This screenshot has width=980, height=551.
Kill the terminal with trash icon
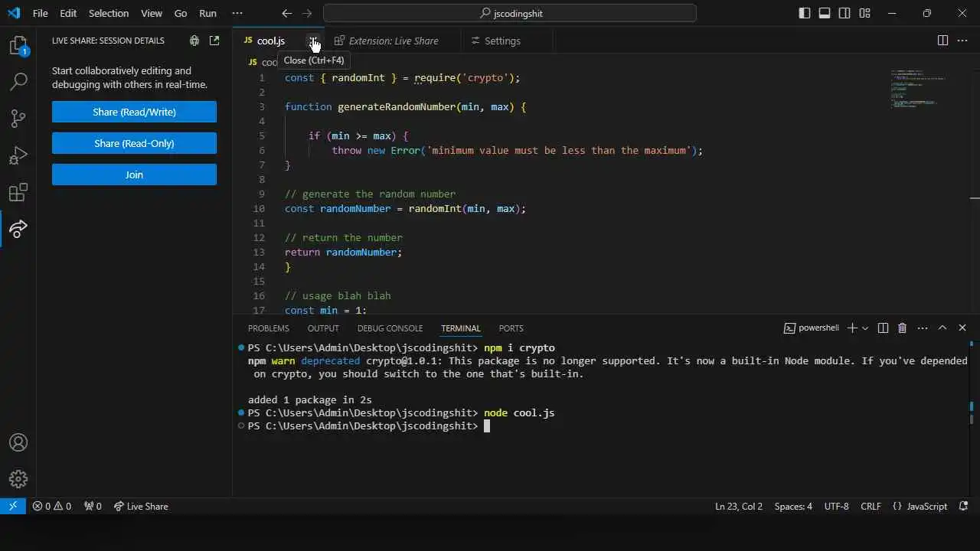tap(903, 328)
